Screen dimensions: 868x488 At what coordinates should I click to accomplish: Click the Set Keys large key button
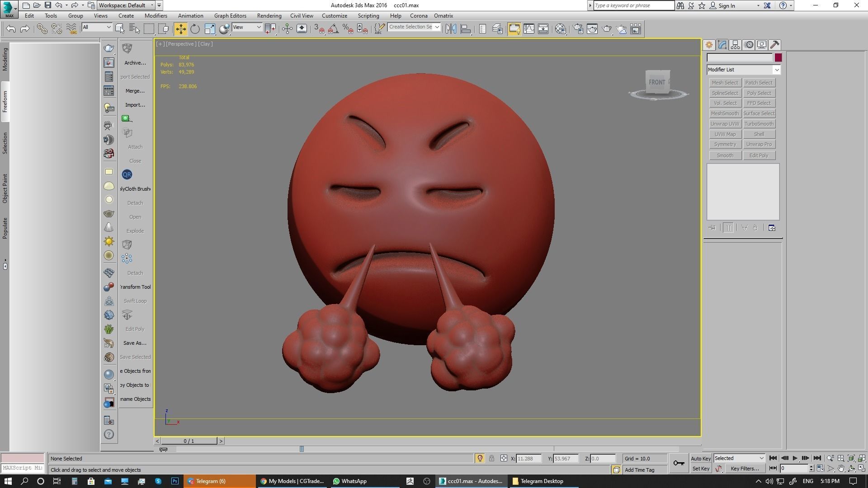pyautogui.click(x=679, y=463)
